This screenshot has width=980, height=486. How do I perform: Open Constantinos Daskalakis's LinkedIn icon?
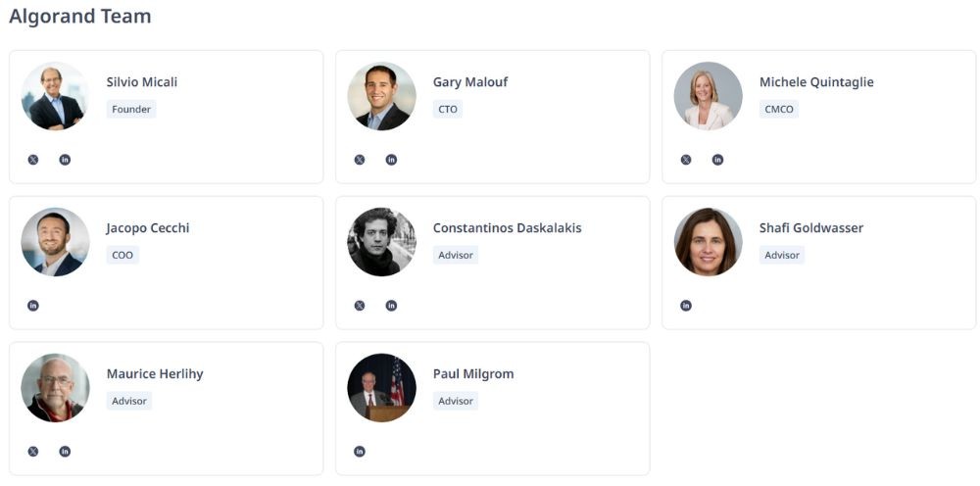pos(391,306)
